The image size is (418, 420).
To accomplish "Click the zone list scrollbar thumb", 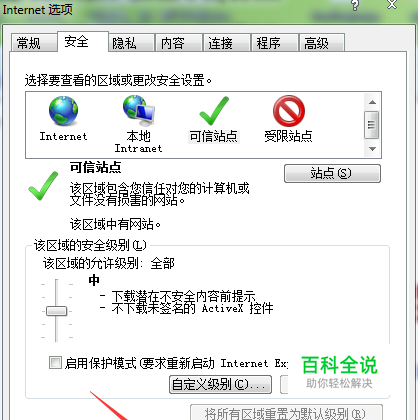I will (x=372, y=125).
